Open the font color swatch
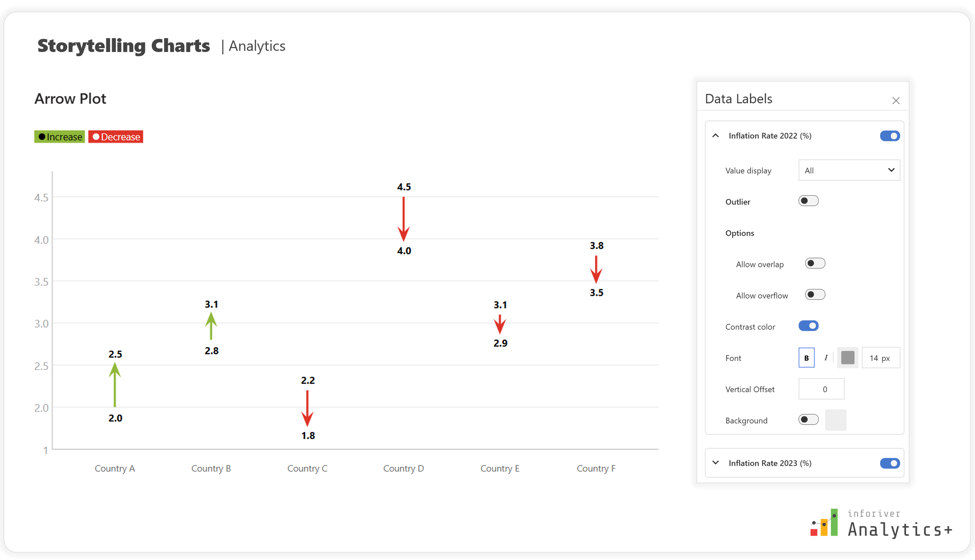This screenshot has height=560, width=975. 847,358
